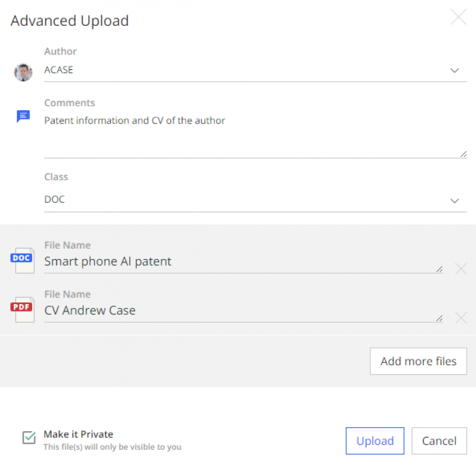Viewport: 476px width, 465px height.
Task: Click the ACASE author avatar photo
Action: (x=23, y=72)
